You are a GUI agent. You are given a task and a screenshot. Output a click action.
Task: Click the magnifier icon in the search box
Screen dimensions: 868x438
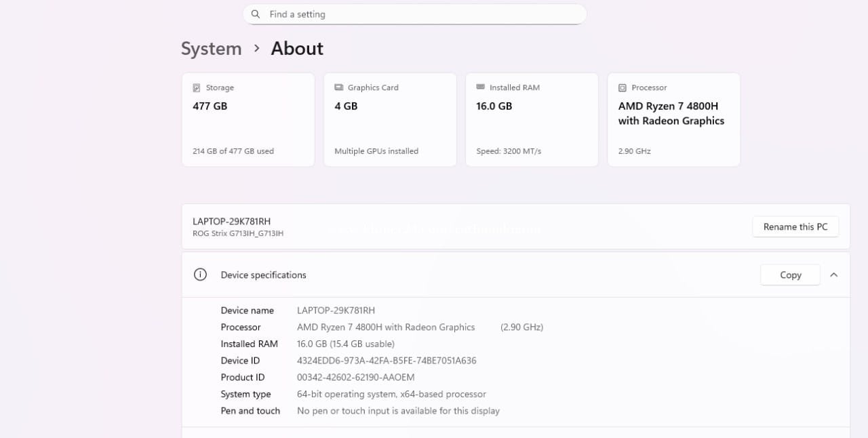pos(256,14)
